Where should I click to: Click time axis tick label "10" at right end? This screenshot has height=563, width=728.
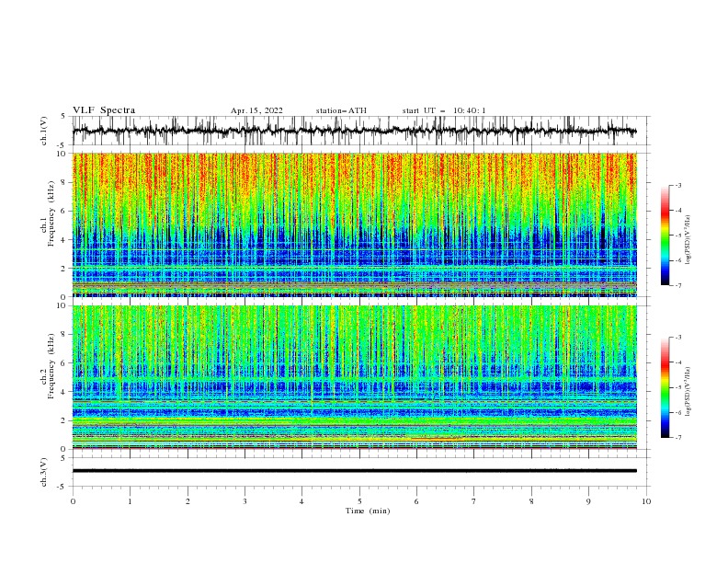[x=646, y=501]
